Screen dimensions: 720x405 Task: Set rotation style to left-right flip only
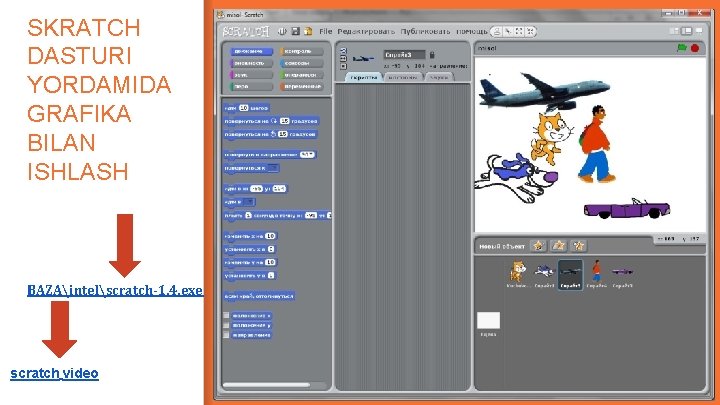click(x=343, y=58)
